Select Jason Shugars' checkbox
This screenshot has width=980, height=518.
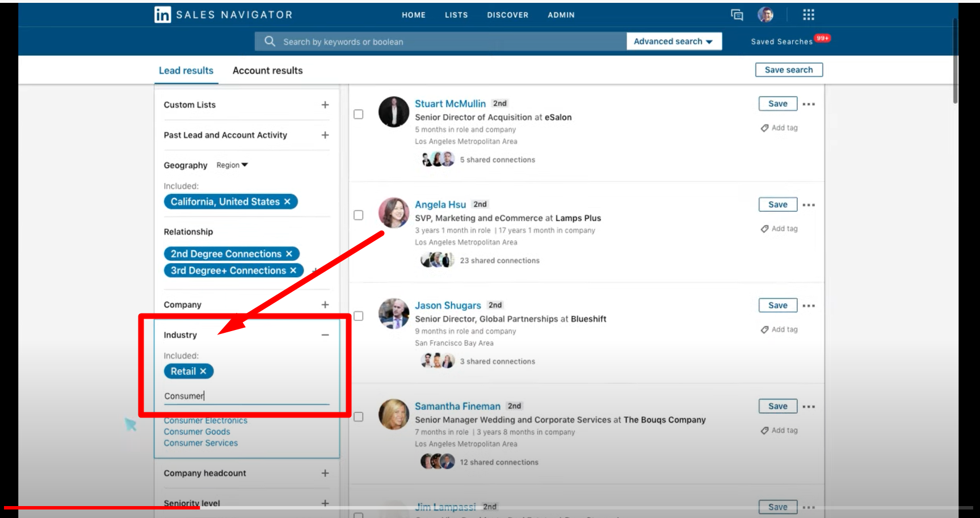click(359, 316)
